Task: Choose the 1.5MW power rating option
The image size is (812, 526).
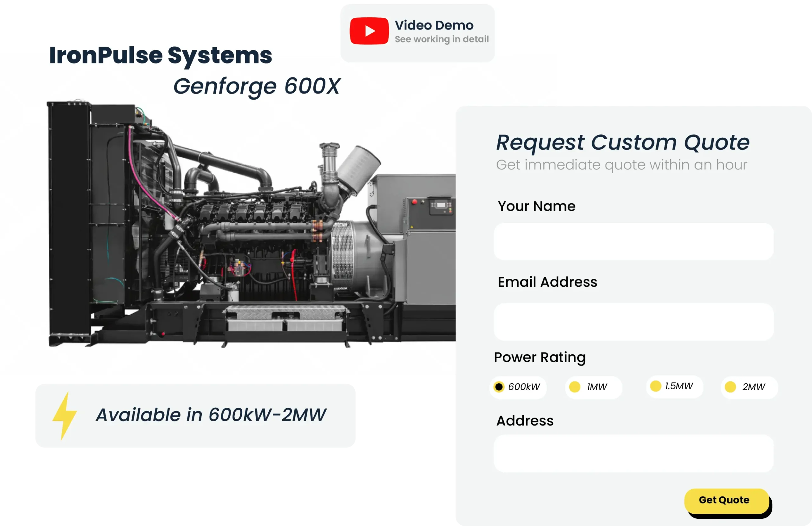Action: (x=675, y=386)
